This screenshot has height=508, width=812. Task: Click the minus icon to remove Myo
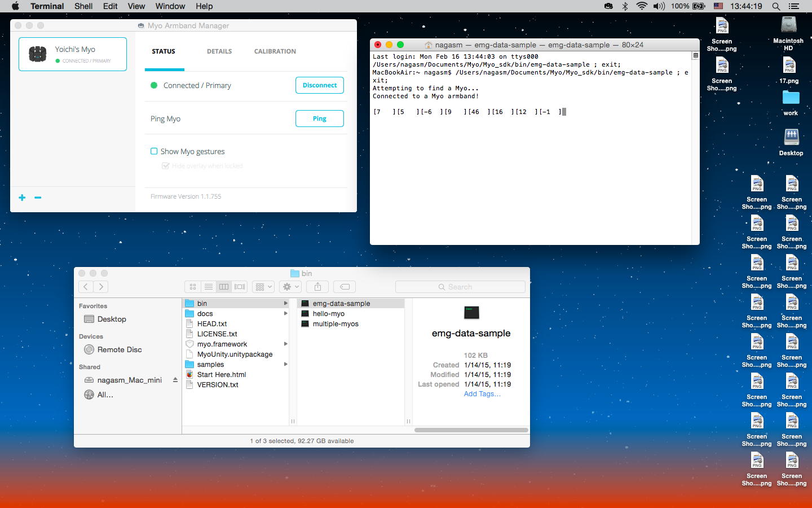click(38, 198)
